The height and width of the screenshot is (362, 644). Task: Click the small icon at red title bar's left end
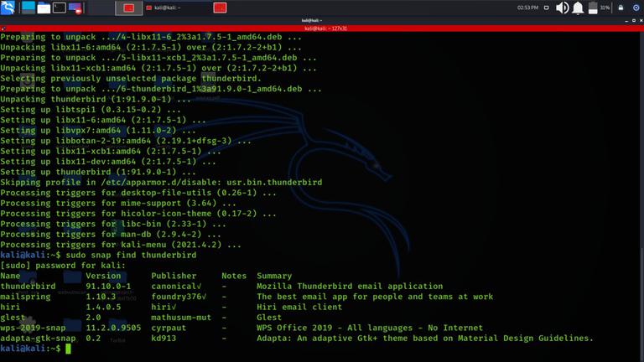[3, 28]
